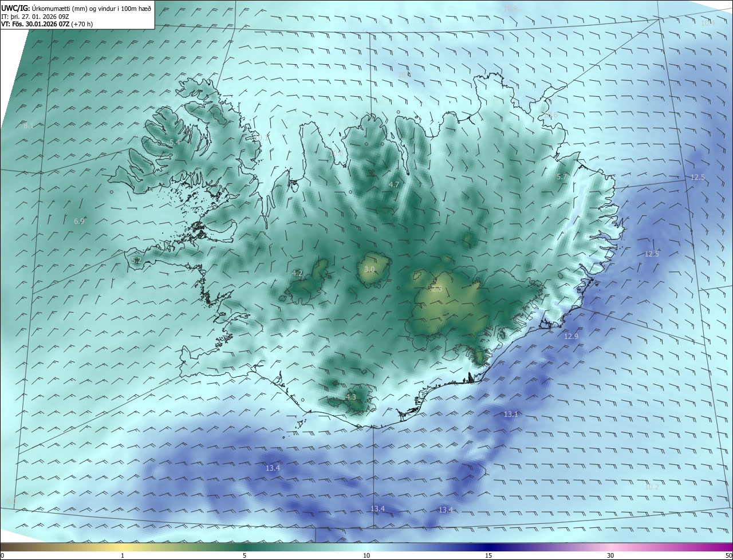Viewport: 733px width, 560px height.
Task: Select the 6.9 value label
Action: point(79,221)
